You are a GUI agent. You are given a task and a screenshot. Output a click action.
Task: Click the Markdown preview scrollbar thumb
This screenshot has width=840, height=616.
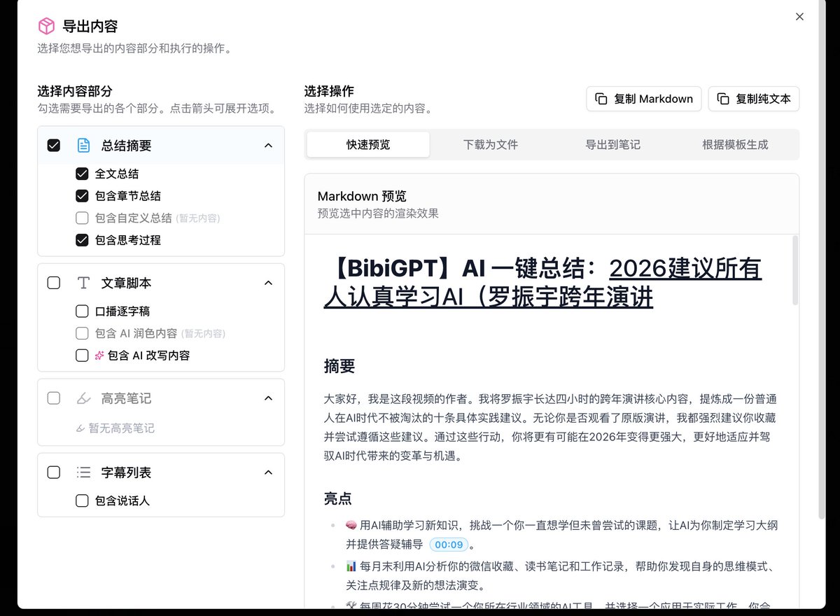coord(794,270)
